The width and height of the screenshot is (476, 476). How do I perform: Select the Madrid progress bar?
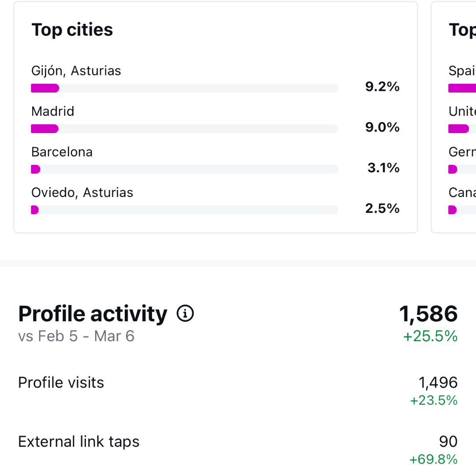click(185, 129)
